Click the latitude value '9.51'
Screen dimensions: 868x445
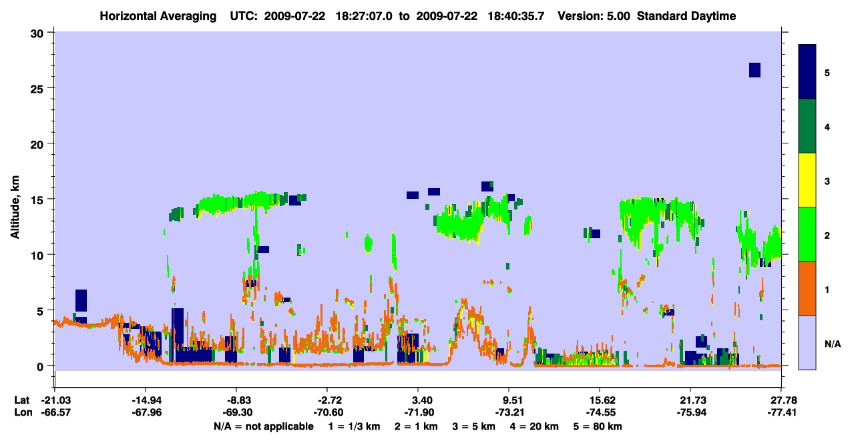514,400
